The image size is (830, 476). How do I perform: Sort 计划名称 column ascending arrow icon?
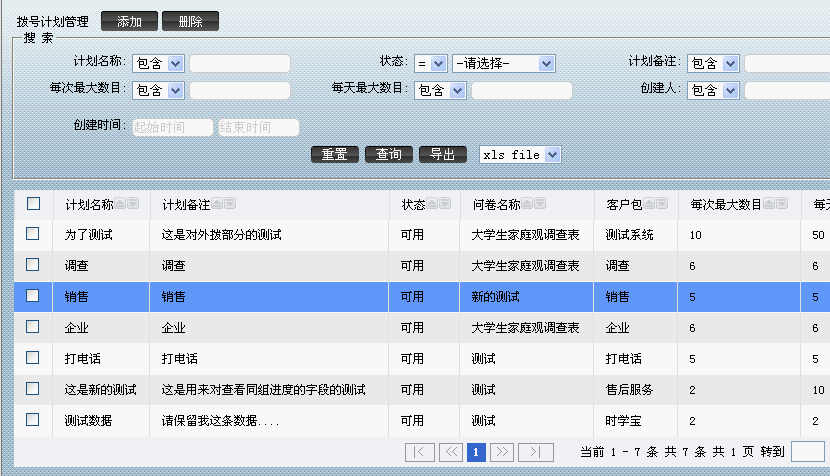pyautogui.click(x=121, y=204)
